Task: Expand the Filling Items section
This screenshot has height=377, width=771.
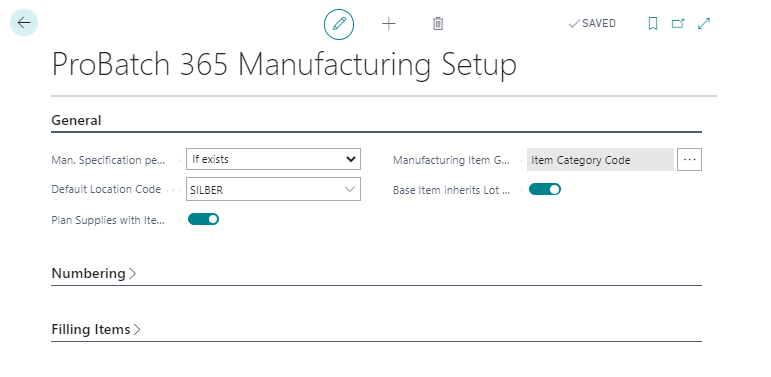Action: 96,329
